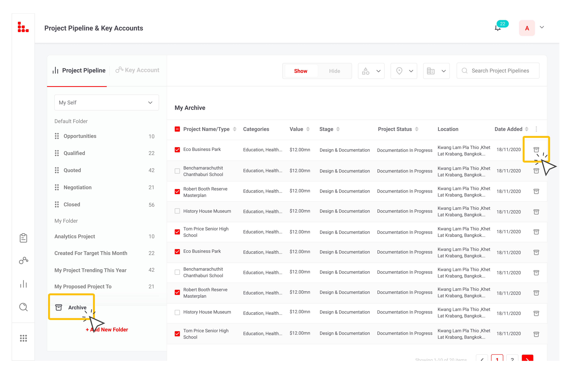The image size is (571, 392).
Task: Check the Benchamarachuthit Chanthaburi School checkbox
Action: coord(177,171)
